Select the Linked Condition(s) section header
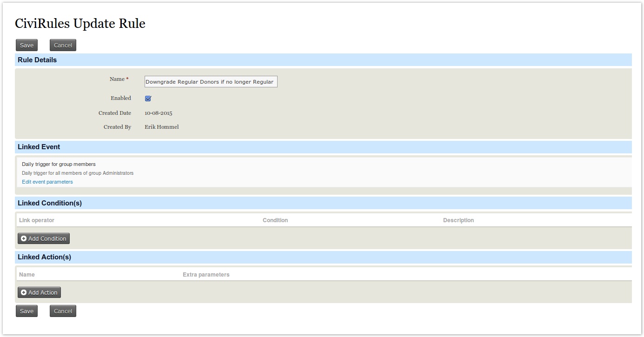This screenshot has height=337, width=644. (x=50, y=203)
